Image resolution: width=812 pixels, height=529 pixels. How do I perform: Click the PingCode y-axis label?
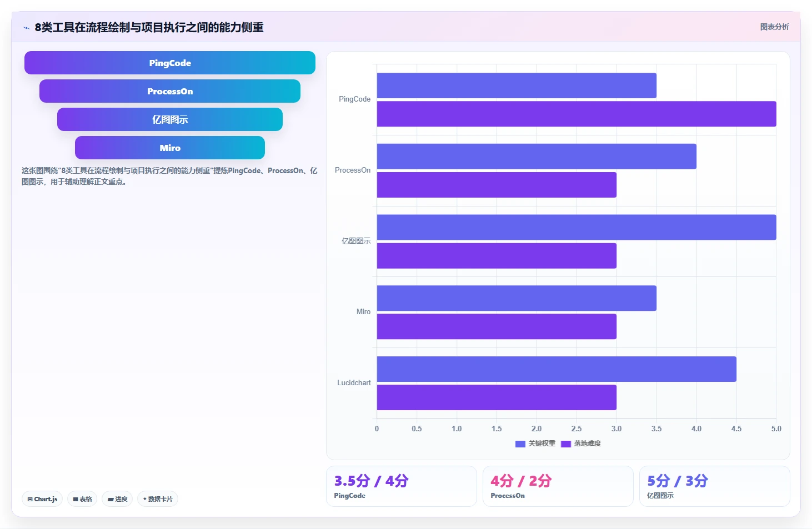354,99
